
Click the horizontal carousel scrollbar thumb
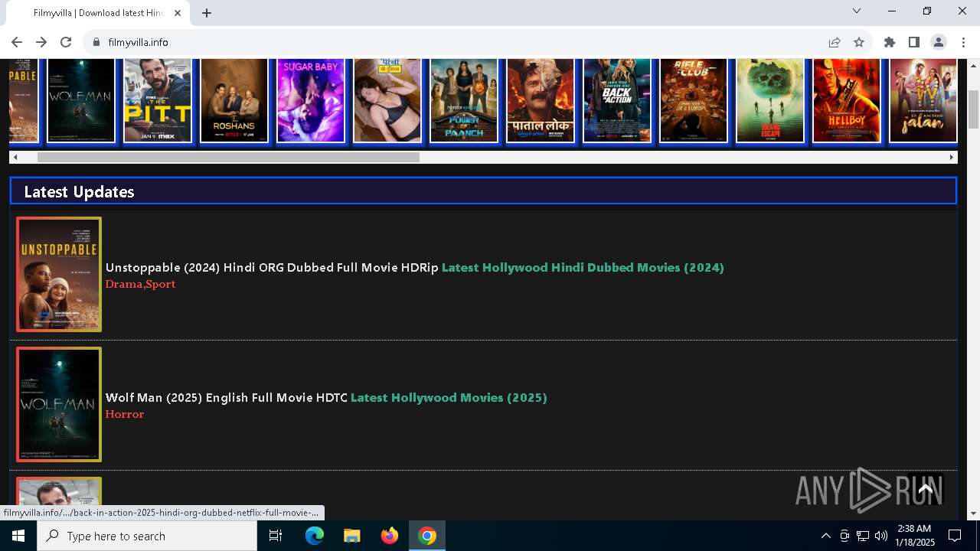pos(228,157)
